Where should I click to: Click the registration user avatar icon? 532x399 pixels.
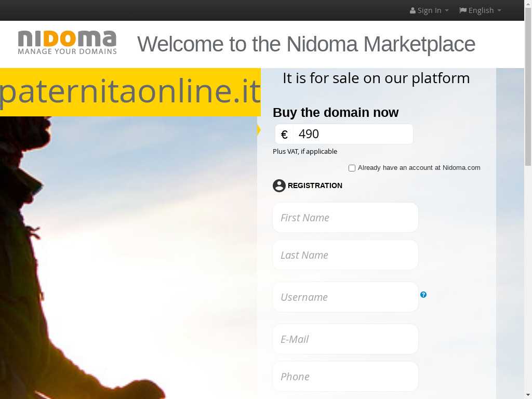(x=279, y=185)
